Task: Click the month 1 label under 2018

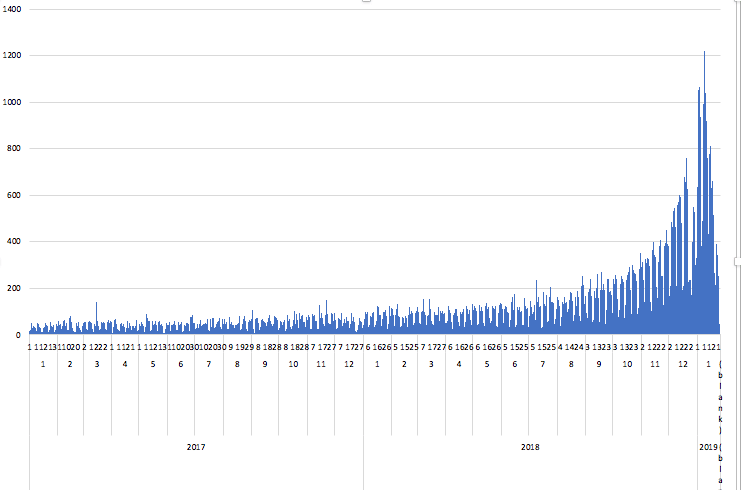Action: pos(377,365)
